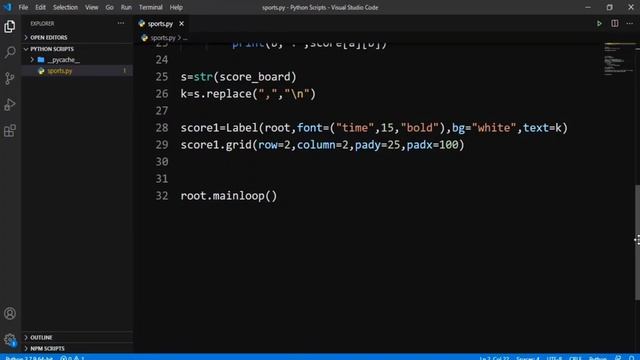Open notifications bell in status bar
The height and width of the screenshot is (360, 640).
coord(632,358)
